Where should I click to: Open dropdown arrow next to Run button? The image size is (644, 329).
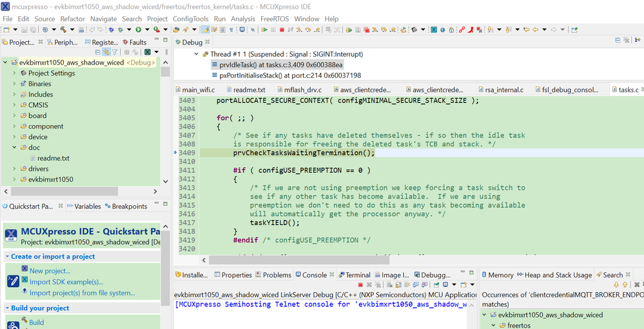click(147, 30)
